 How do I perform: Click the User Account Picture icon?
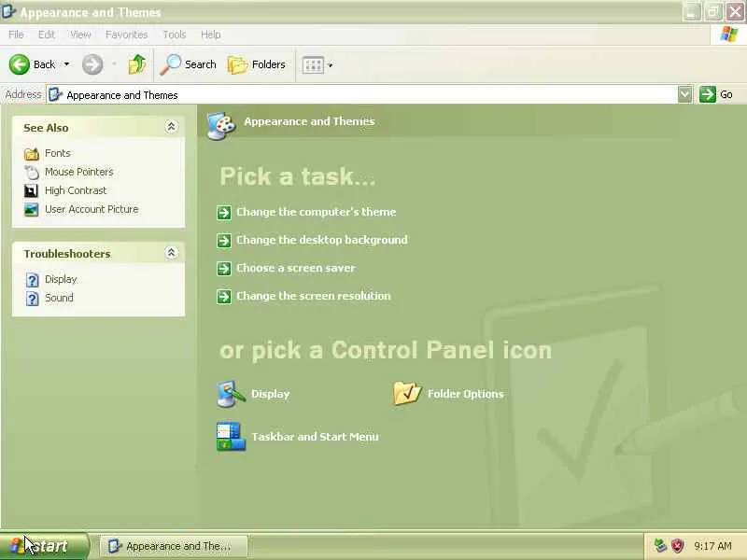click(x=32, y=209)
